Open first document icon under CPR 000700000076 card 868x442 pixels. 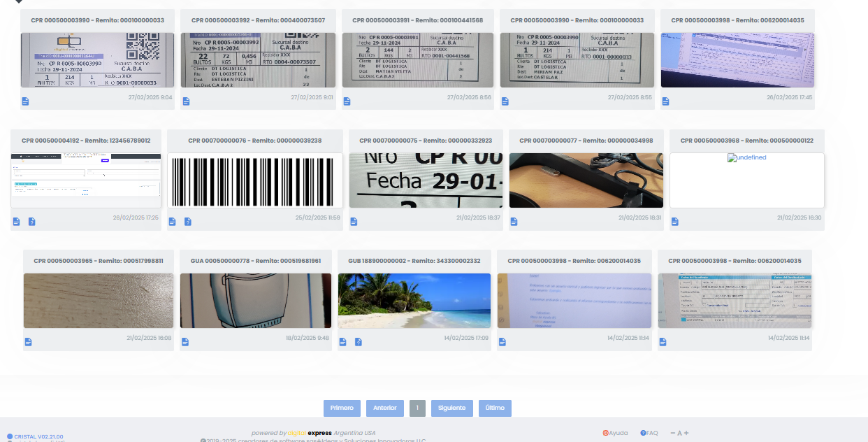[x=172, y=222]
